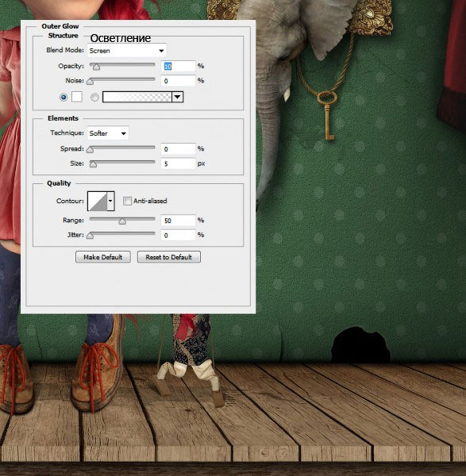Open the Blend Mode Screen dropdown
This screenshot has height=476, width=466.
click(x=127, y=51)
